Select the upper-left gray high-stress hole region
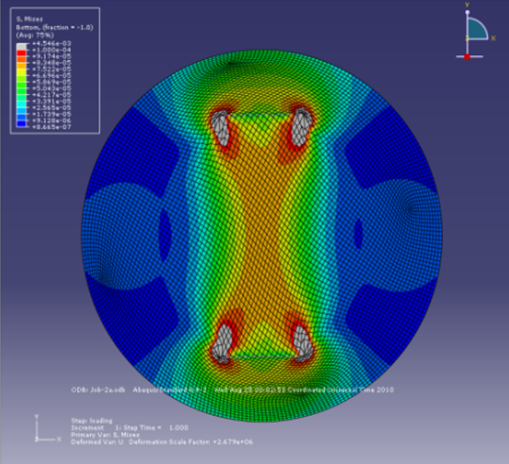This screenshot has width=509, height=464. pyautogui.click(x=221, y=128)
